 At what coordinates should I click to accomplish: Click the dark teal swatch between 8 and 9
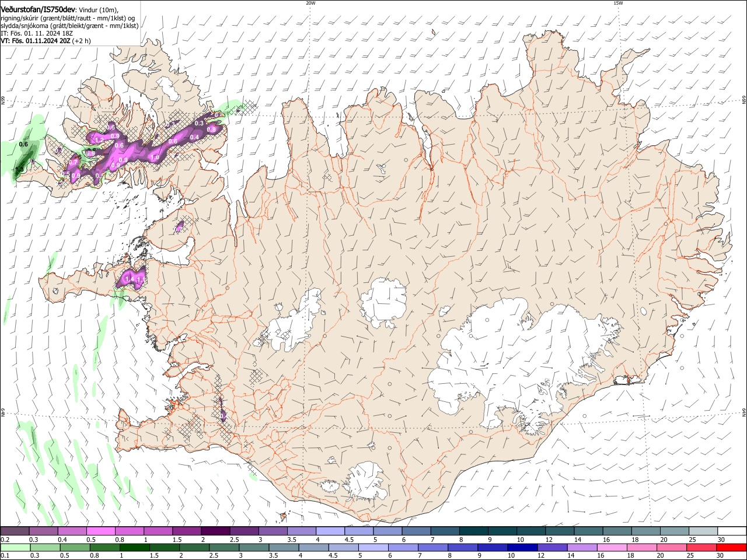click(473, 531)
